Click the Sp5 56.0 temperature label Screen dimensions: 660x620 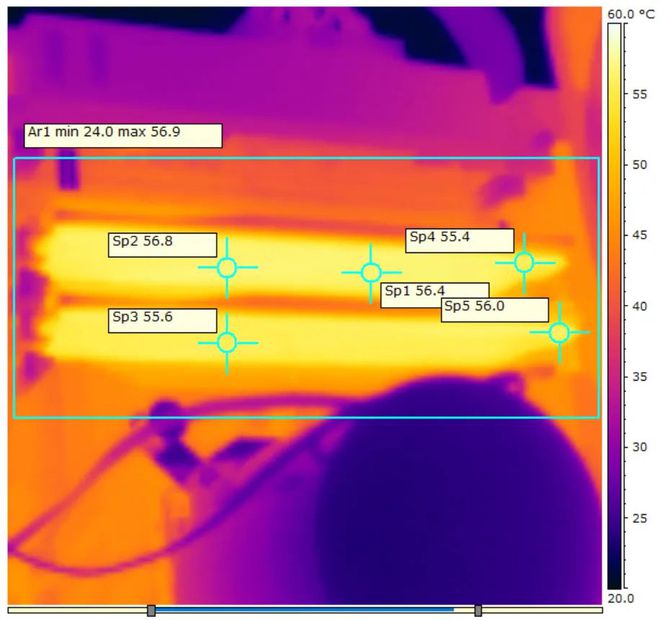point(494,309)
